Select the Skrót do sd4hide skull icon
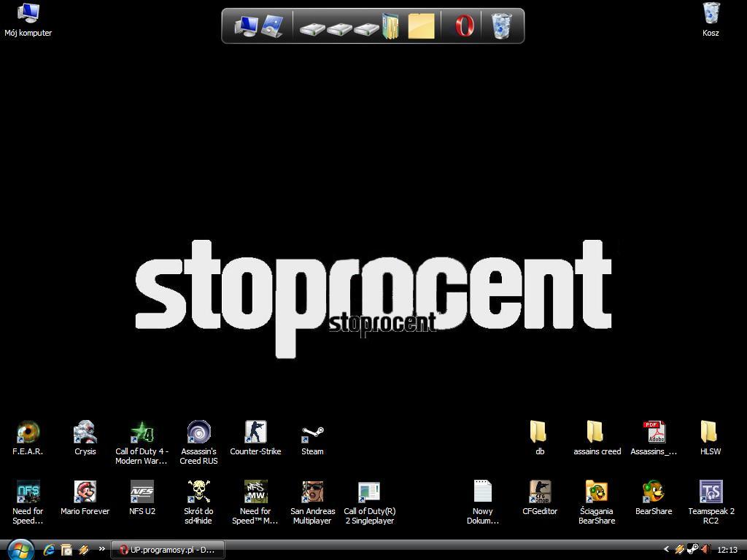This screenshot has width=747, height=560. [x=198, y=502]
